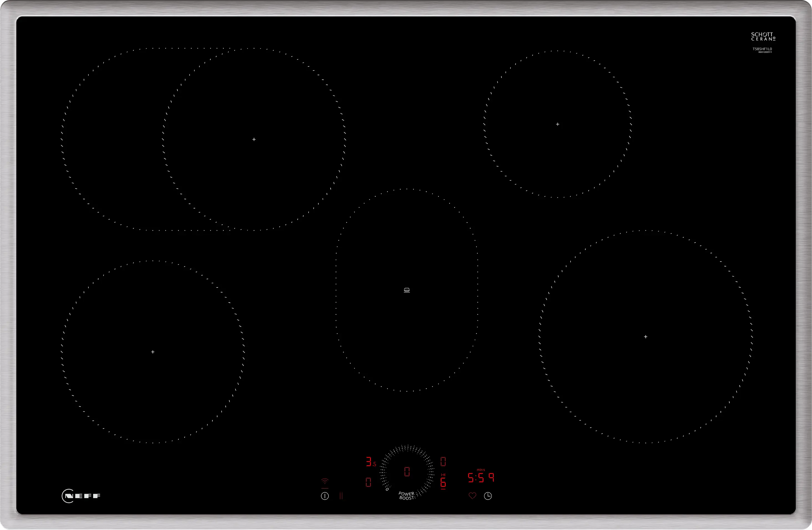
Task: Tap the clock timer symbol
Action: pos(488,496)
